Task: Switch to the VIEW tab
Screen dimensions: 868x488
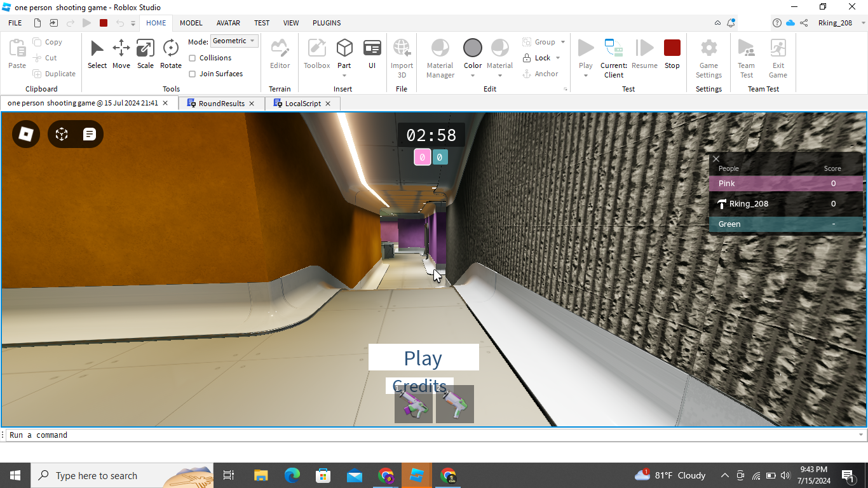Action: [x=291, y=23]
